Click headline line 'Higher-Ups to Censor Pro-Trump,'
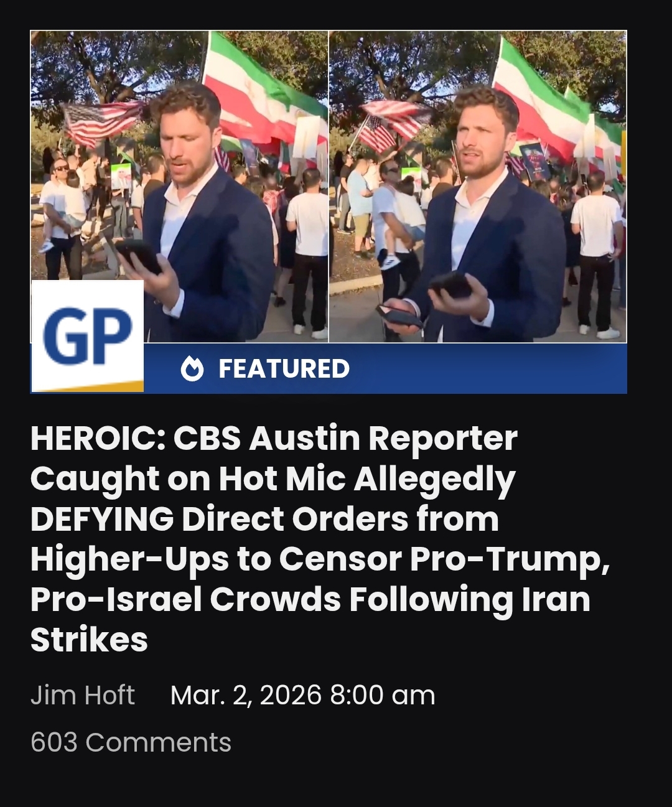 pos(320,559)
